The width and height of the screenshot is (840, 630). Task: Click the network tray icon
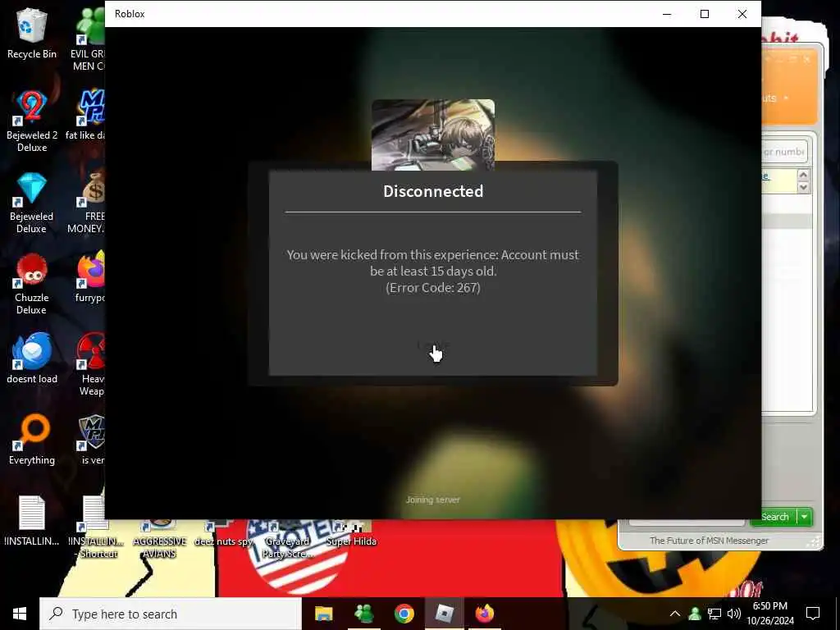coord(714,614)
